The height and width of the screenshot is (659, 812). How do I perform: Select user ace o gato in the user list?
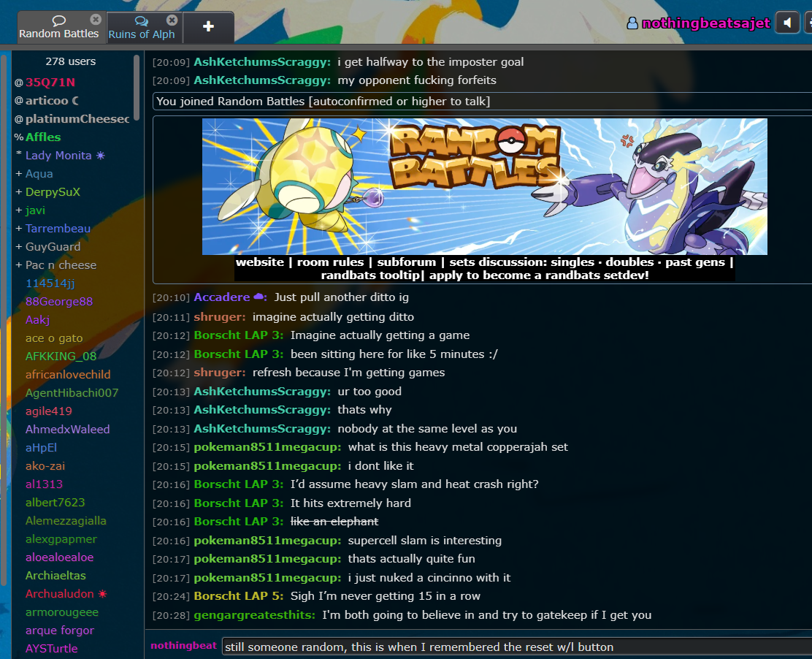tap(54, 338)
